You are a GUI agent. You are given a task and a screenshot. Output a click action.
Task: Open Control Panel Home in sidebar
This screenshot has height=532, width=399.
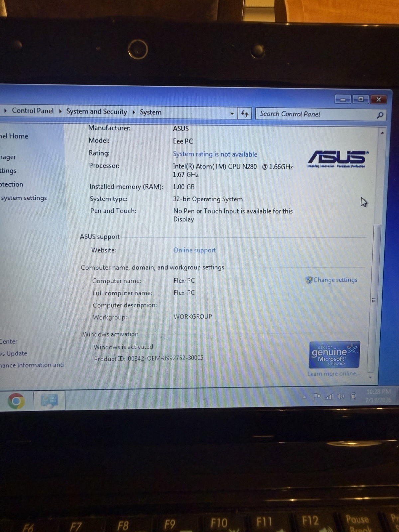pyautogui.click(x=14, y=136)
